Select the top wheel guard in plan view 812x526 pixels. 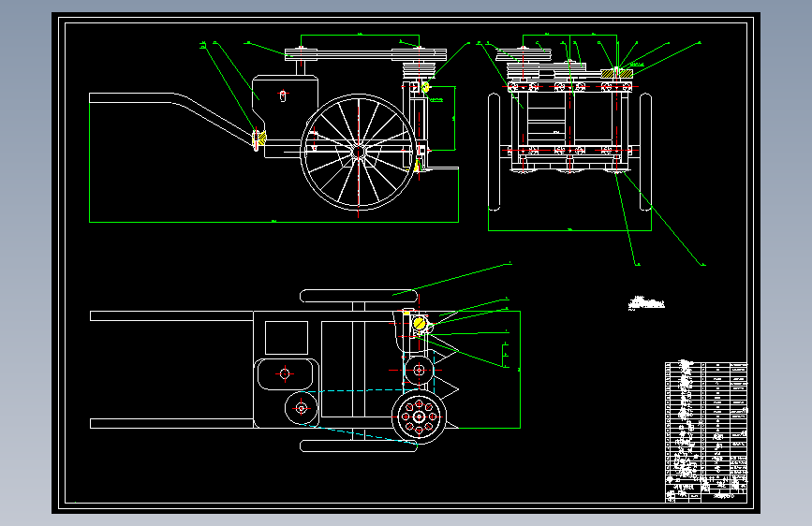pyautogui.click(x=359, y=296)
